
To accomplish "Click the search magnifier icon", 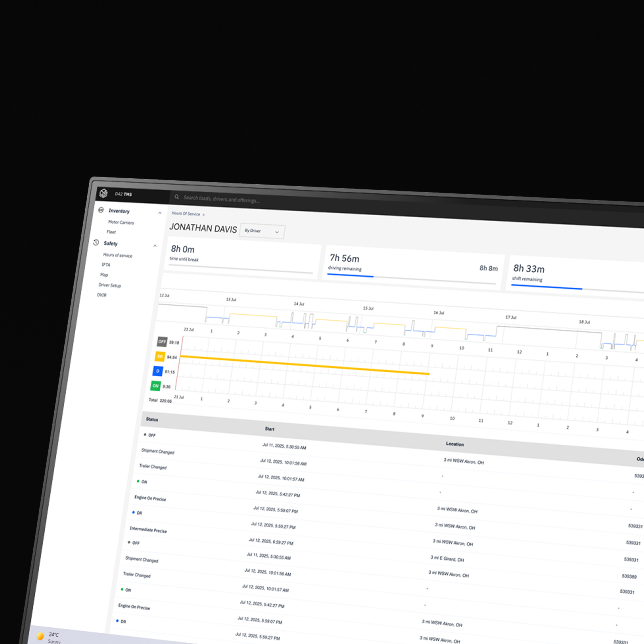I will (x=177, y=197).
